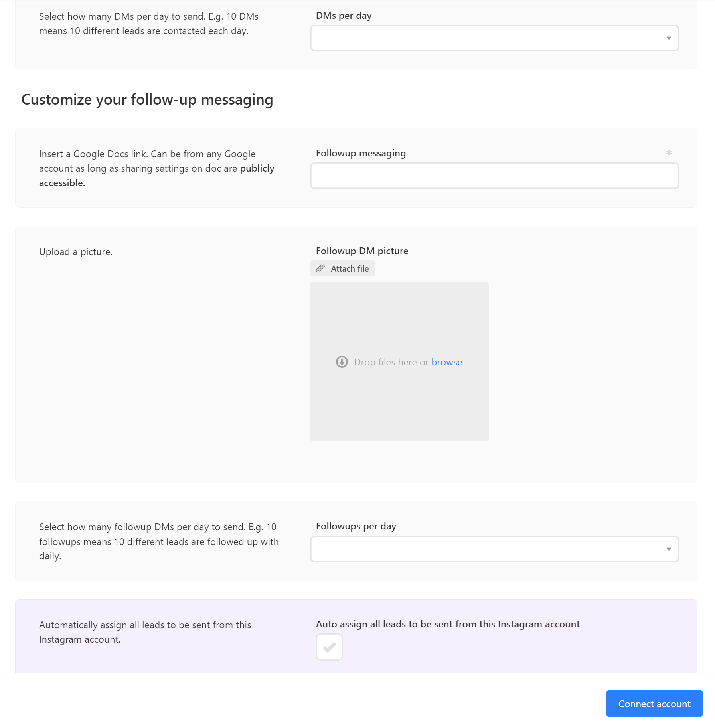The image size is (715, 728).
Task: Click the Drop files here text
Action: point(391,362)
